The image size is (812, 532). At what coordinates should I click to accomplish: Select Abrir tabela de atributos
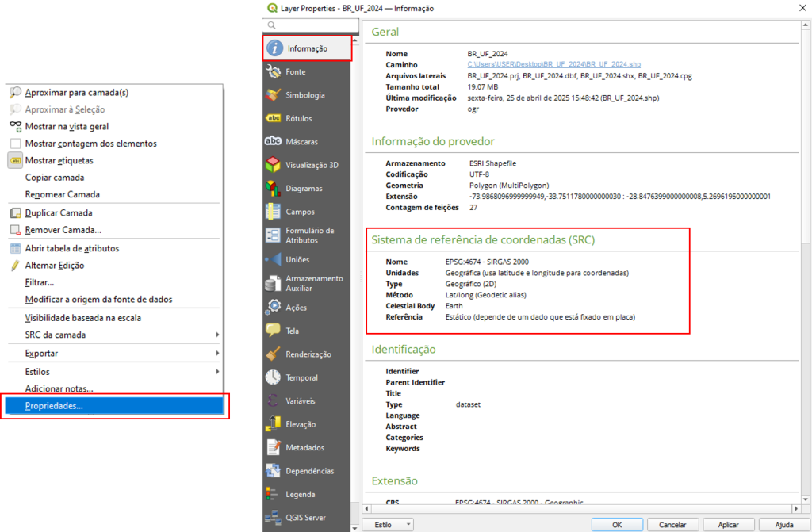(x=71, y=248)
